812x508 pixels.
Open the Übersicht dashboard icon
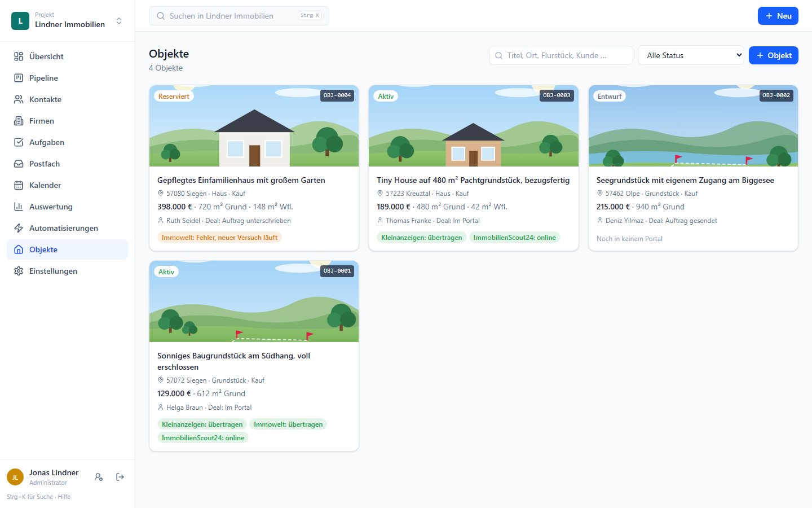point(19,56)
